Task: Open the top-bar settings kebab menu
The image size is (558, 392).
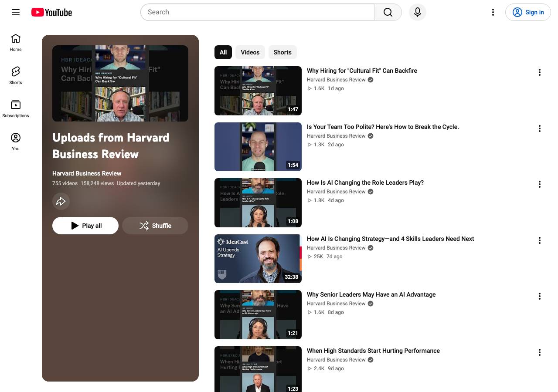Action: 493,12
